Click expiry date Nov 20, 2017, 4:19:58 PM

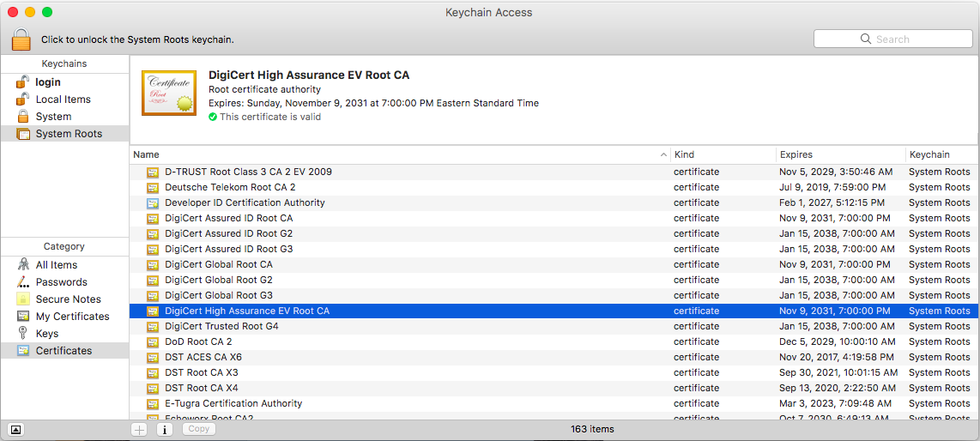click(x=836, y=357)
